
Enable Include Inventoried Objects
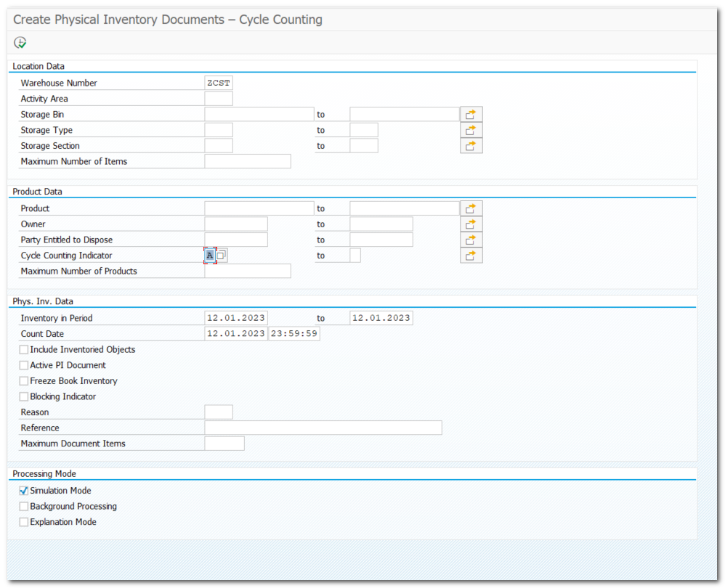24,349
